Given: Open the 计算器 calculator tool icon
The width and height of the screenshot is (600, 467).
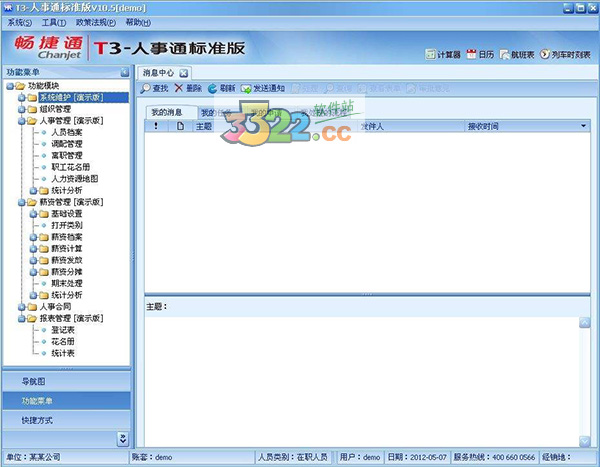Looking at the screenshot, I should click(x=430, y=54).
